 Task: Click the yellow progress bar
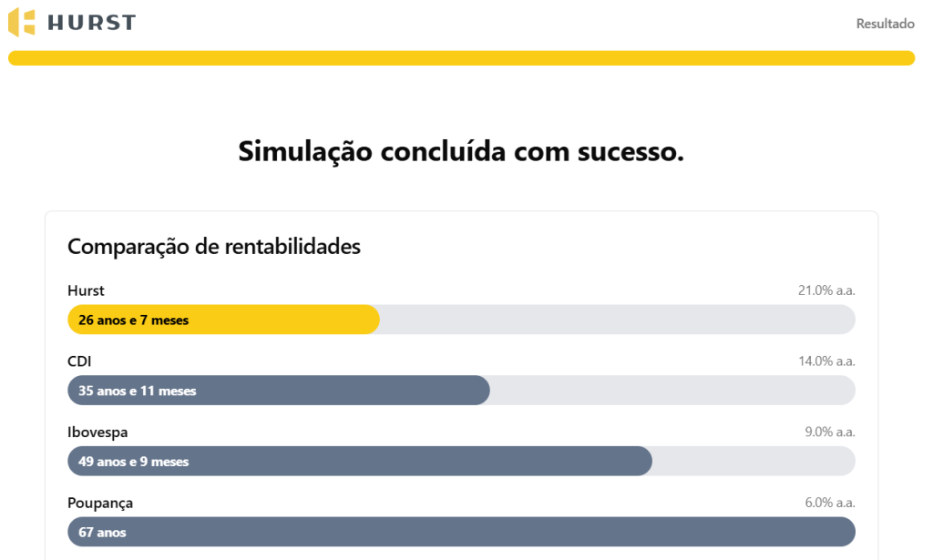coord(461,58)
